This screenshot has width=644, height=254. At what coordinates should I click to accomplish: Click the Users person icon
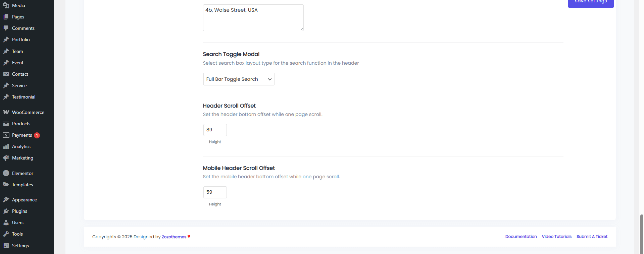6,223
